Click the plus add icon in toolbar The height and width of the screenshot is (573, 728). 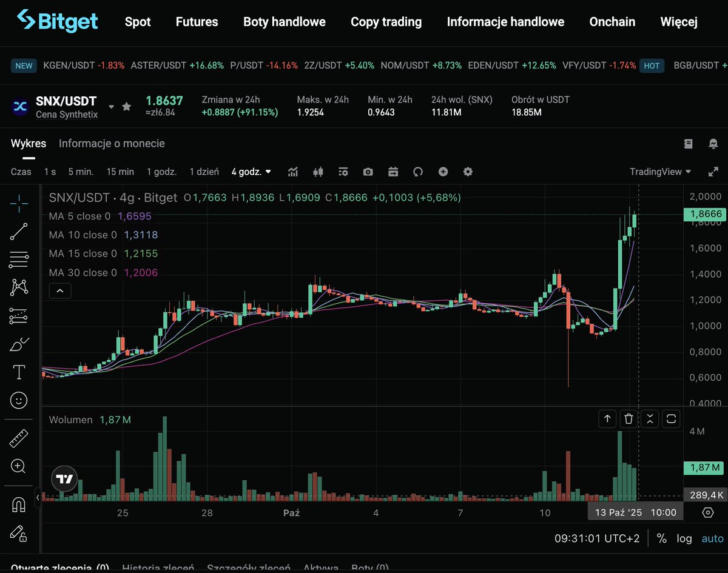click(443, 172)
